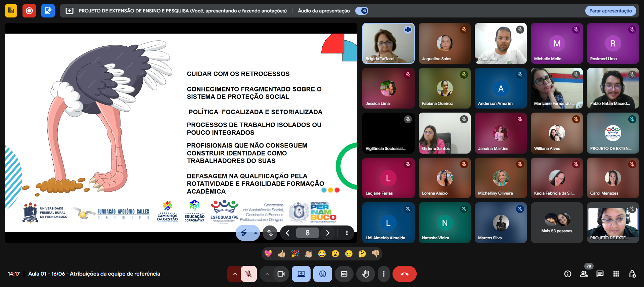Select the Mais 53 pessoas tile
Image resolution: width=644 pixels, height=287 pixels.
(557, 222)
